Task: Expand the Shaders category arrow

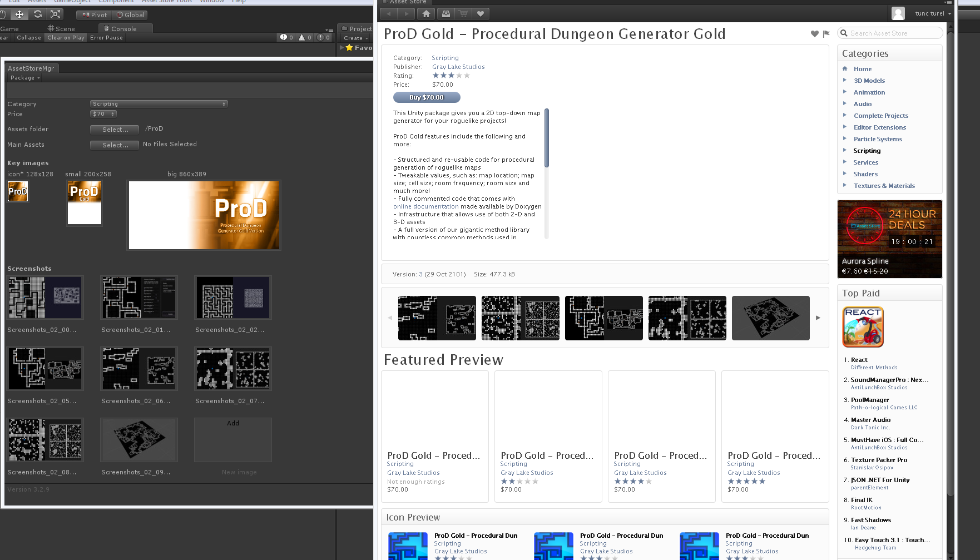Action: tap(845, 174)
